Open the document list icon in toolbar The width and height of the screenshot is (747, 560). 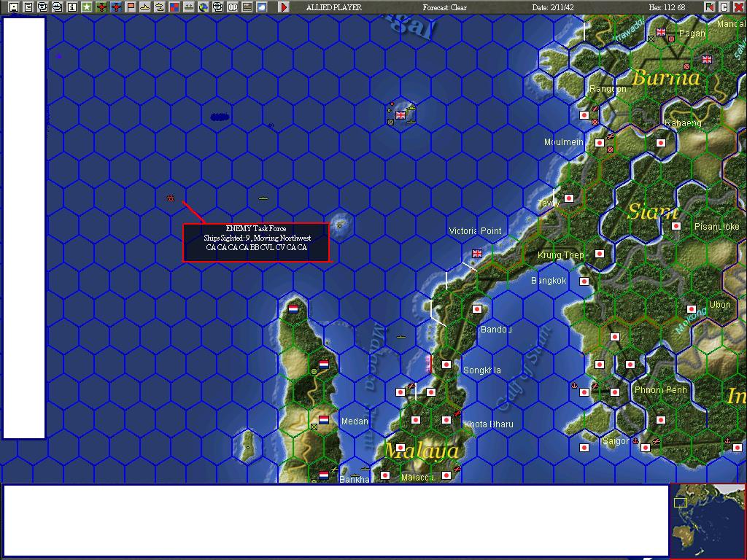pyautogui.click(x=28, y=7)
